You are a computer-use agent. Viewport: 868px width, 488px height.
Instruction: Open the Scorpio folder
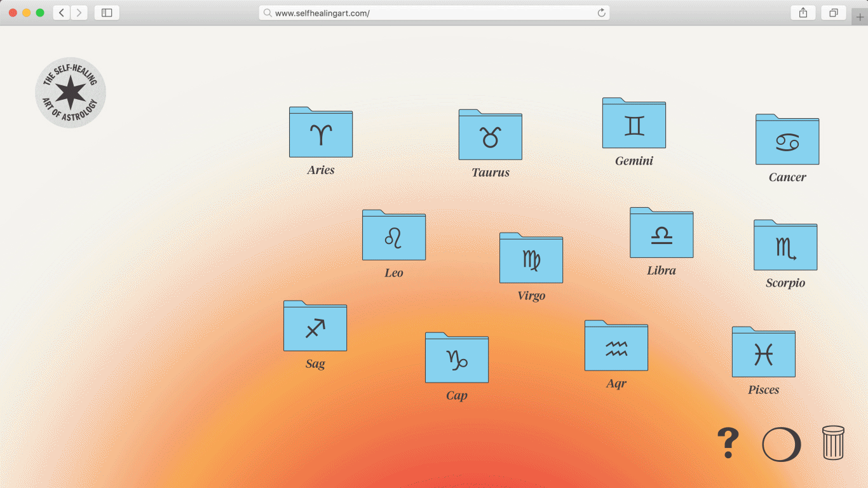pos(785,245)
